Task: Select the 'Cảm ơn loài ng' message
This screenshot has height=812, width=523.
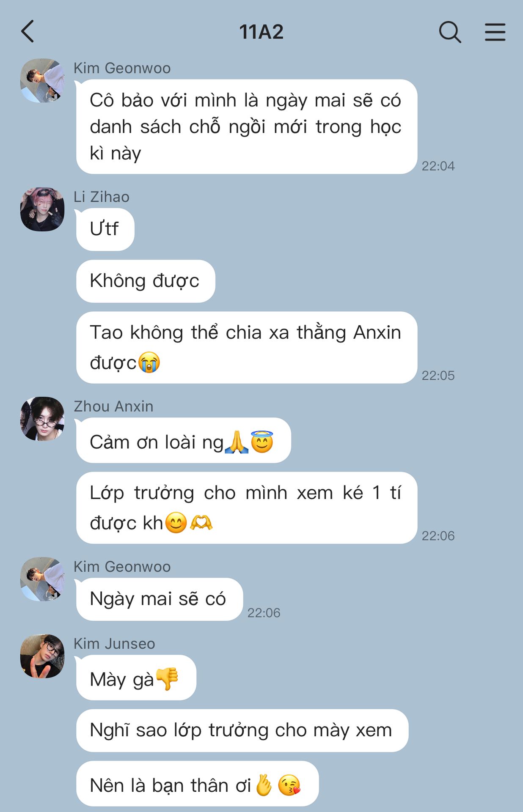Action: tap(184, 440)
